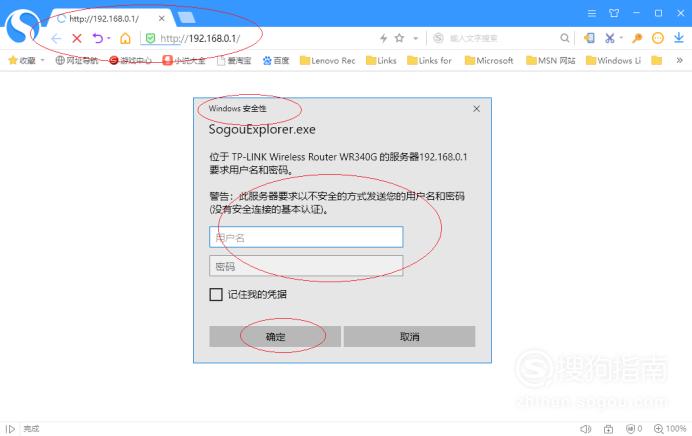The height and width of the screenshot is (436, 692).
Task: Open the dropdown next to the star
Action: (415, 38)
